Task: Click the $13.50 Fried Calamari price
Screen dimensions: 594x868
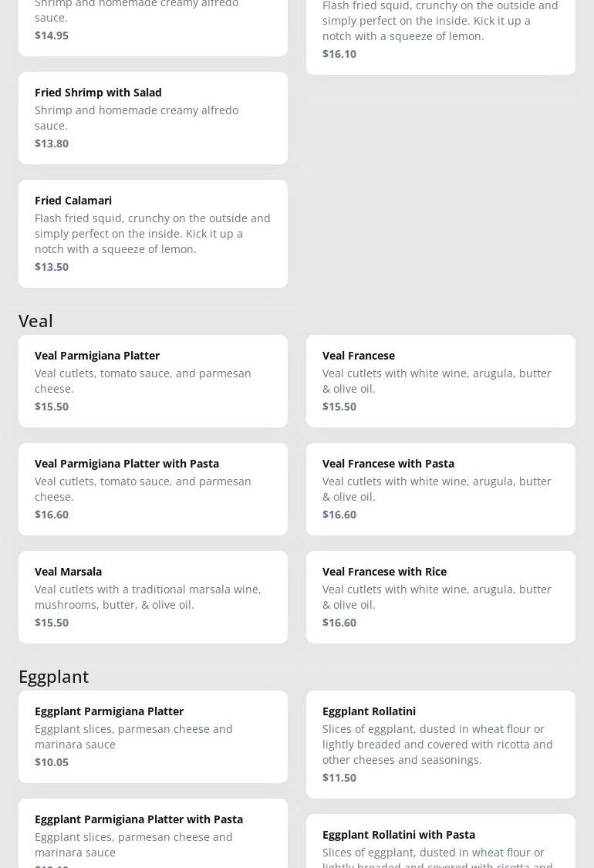Action: coord(52,266)
